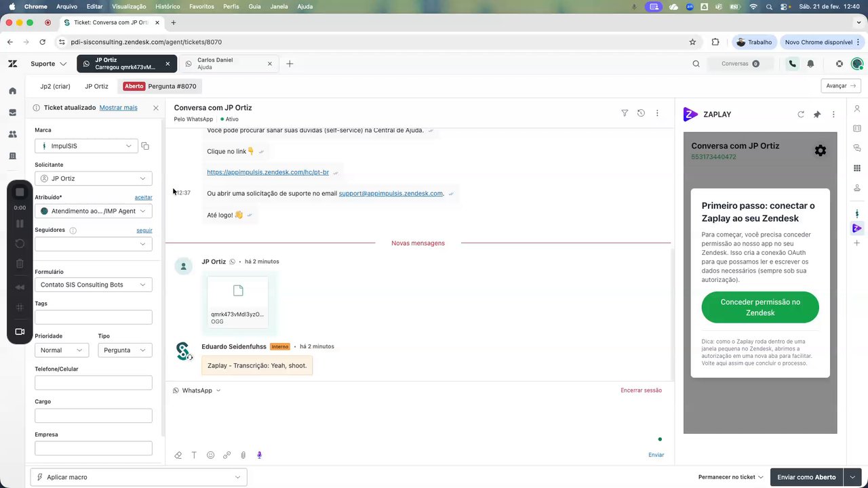This screenshot has height=488, width=868.
Task: Open the Zendesk search magnifier
Action: [x=696, y=64]
